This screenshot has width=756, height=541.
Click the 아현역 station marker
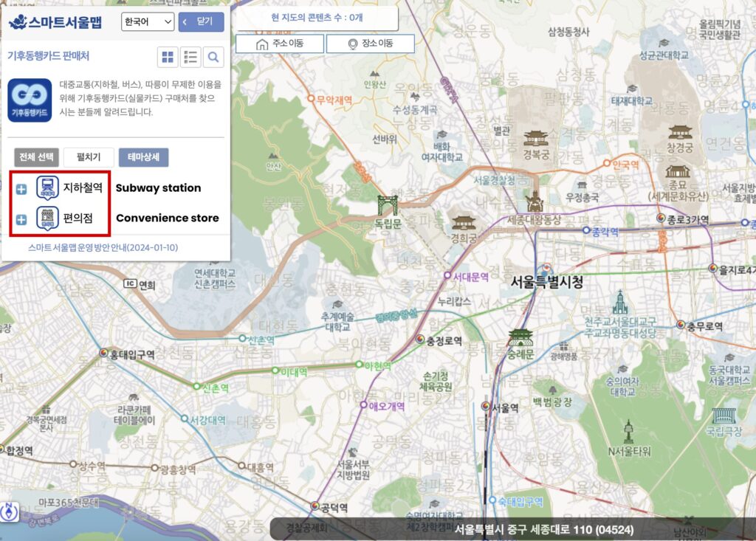[360, 365]
